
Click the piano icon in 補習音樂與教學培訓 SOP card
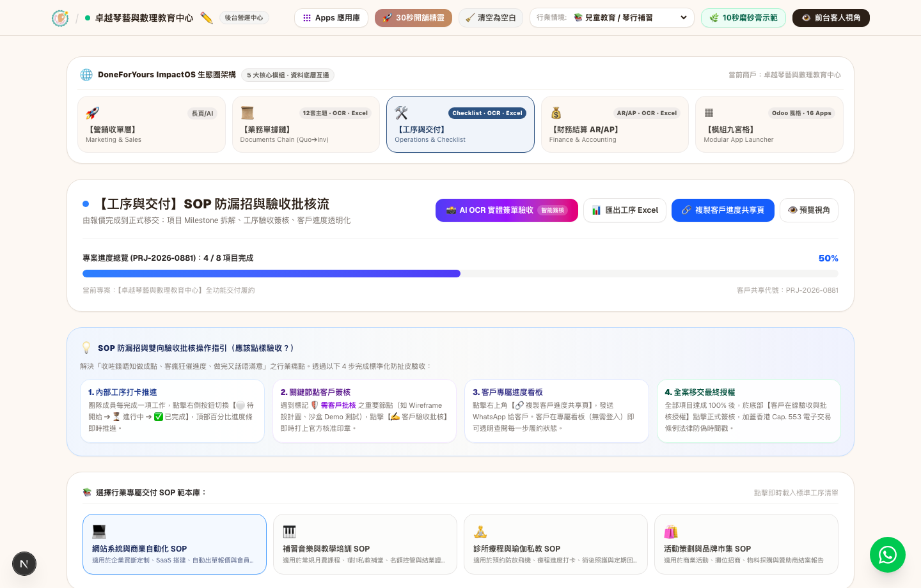[290, 531]
